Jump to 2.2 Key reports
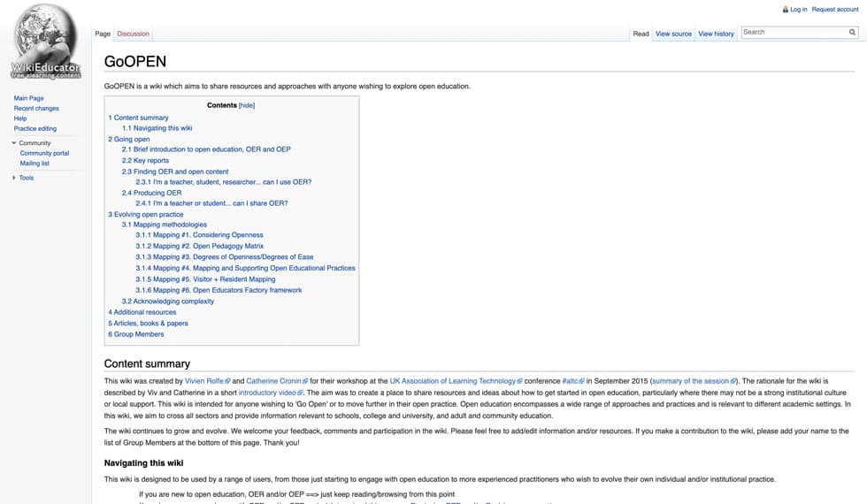 click(x=145, y=161)
